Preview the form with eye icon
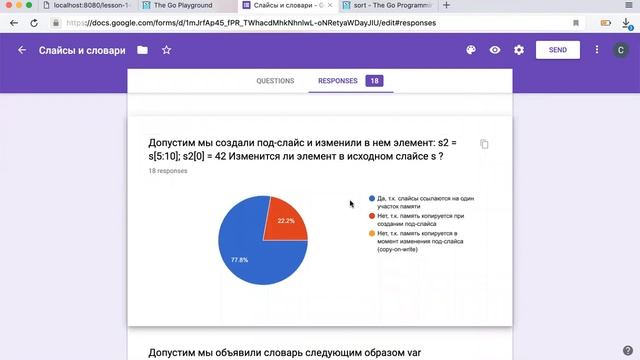The image size is (640, 360). 495,50
